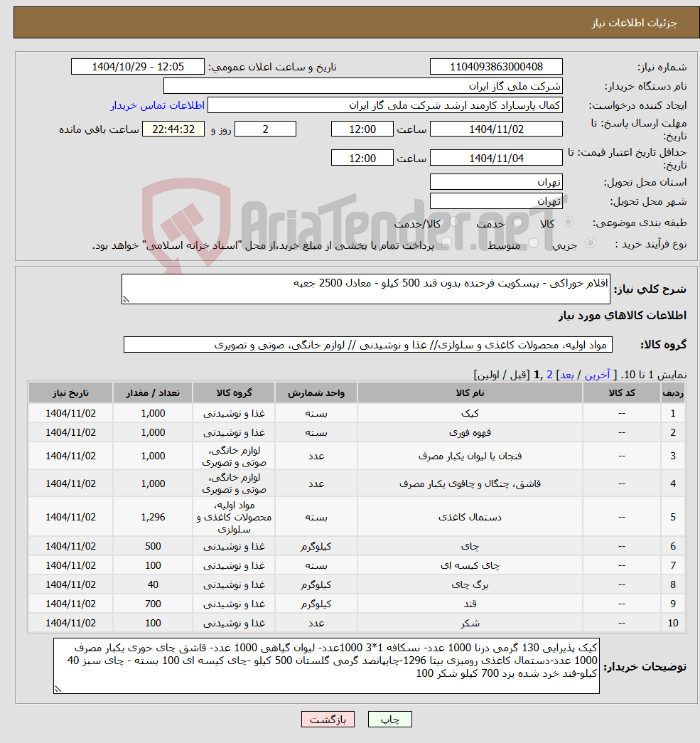Select the شکر item cell
The height and width of the screenshot is (743, 700).
(x=470, y=623)
